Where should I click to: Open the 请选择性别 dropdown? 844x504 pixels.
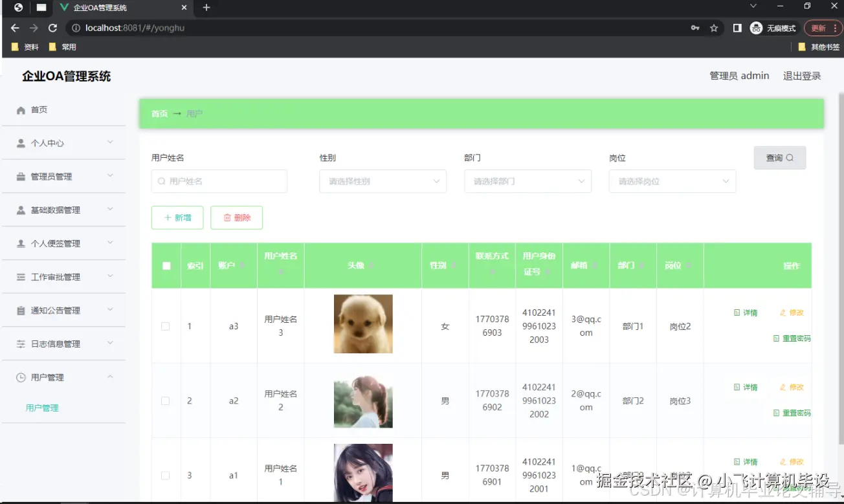tap(383, 181)
